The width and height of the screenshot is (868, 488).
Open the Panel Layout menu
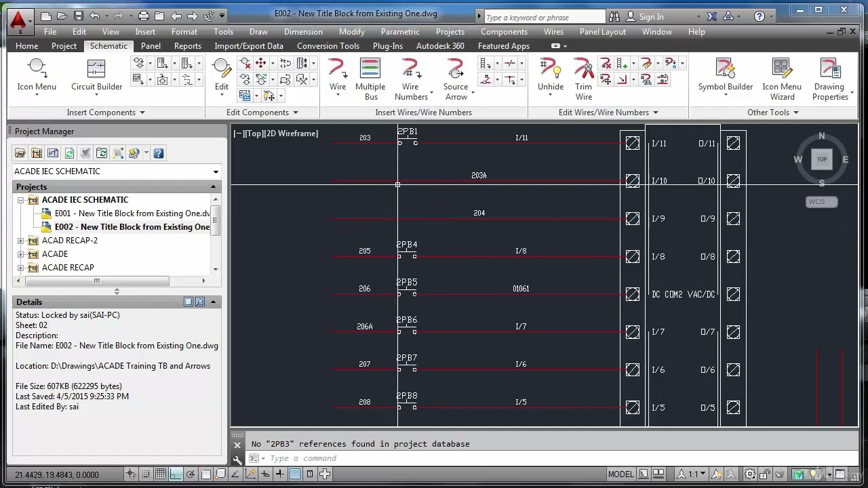(x=603, y=32)
